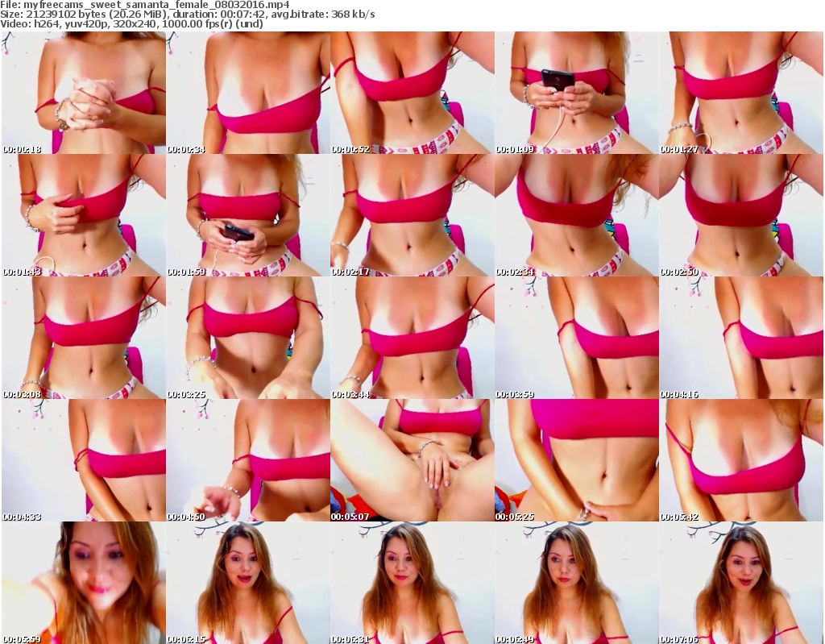Click the thumbnail timestamped 00:06:49
The height and width of the screenshot is (644, 825).
[x=577, y=583]
